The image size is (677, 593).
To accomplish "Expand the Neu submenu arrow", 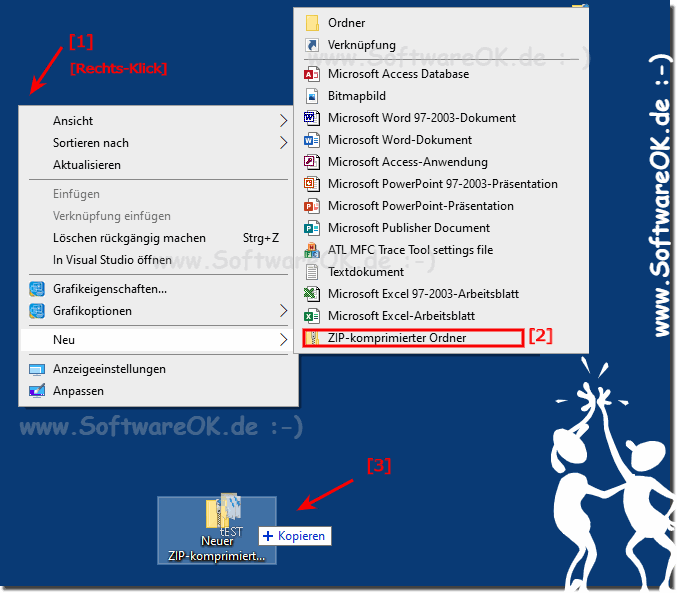I will pos(283,340).
